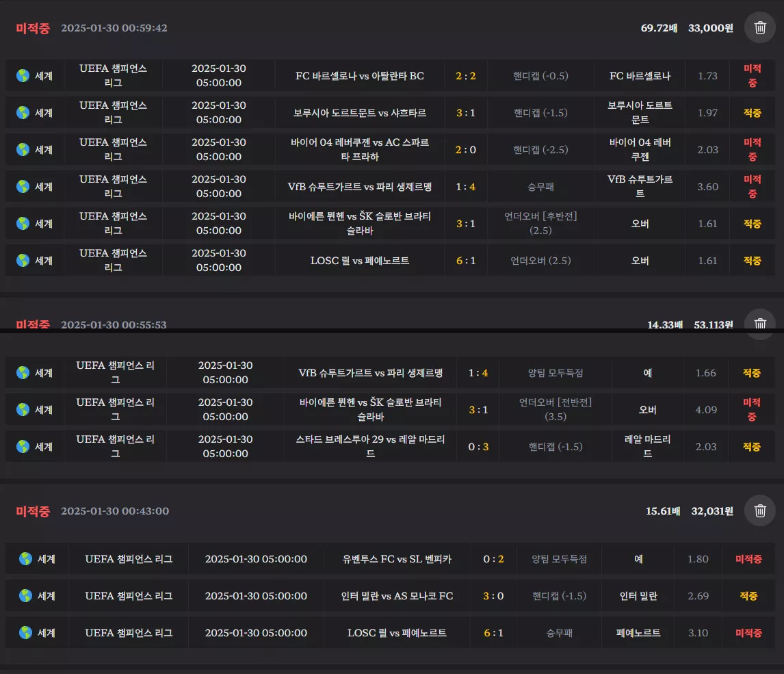Click the 53,113원 amount

[714, 324]
